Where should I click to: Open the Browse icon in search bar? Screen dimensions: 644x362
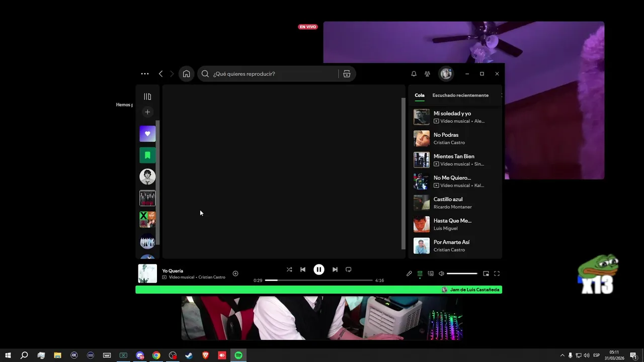[x=347, y=74]
